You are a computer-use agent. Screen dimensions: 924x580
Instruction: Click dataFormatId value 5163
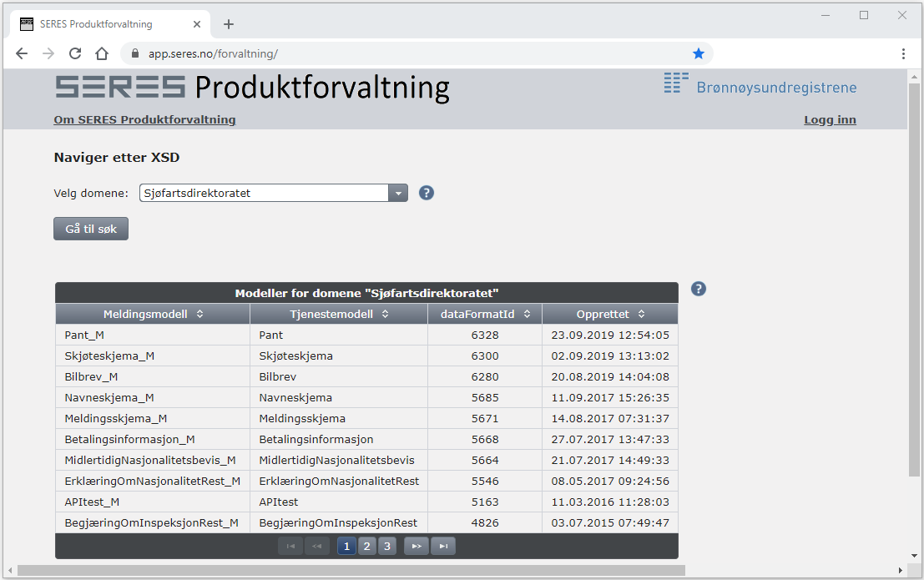click(485, 502)
